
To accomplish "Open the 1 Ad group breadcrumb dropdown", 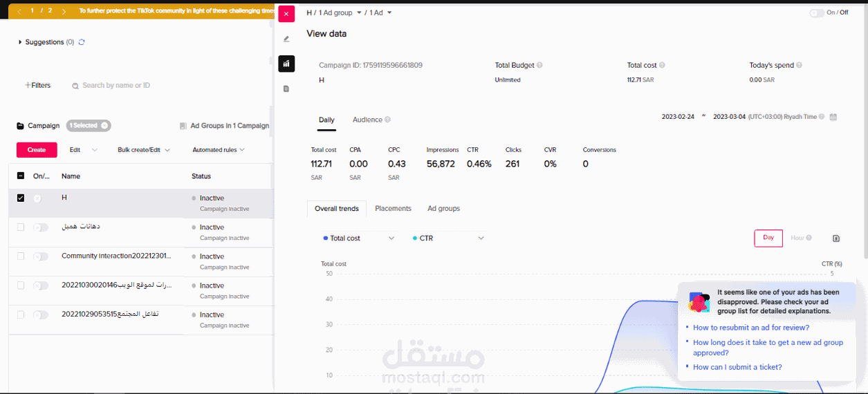I will (x=340, y=13).
